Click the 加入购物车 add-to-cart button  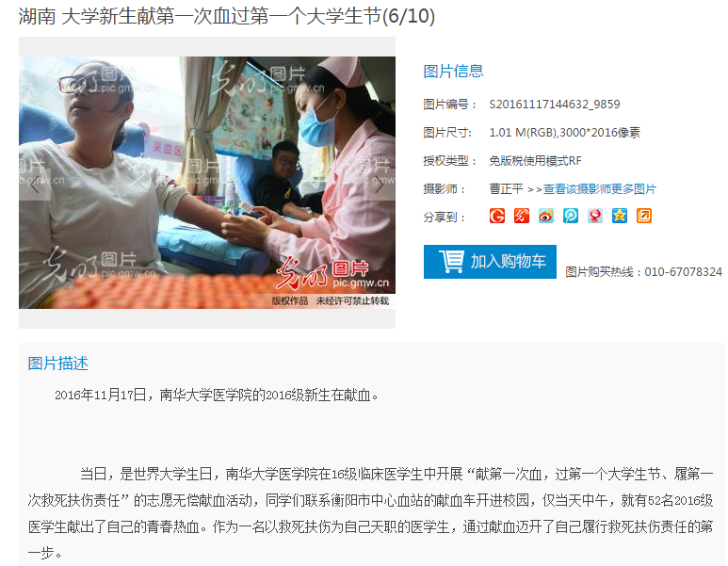(490, 262)
